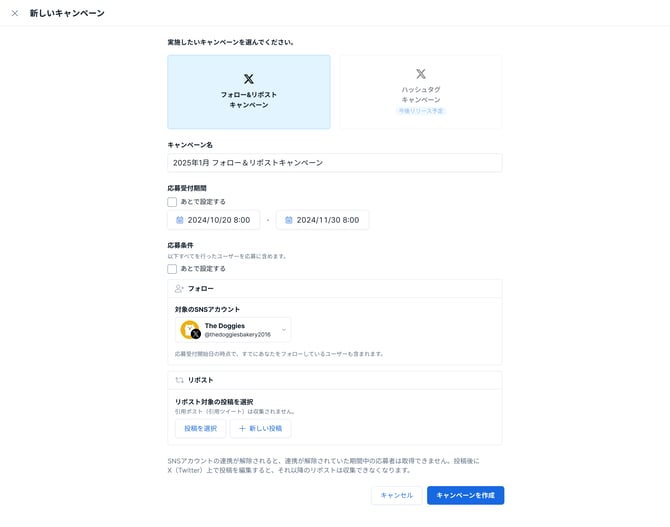Check あとで設定する under 応募条件
Image resolution: width=670 pixels, height=527 pixels.
(172, 269)
